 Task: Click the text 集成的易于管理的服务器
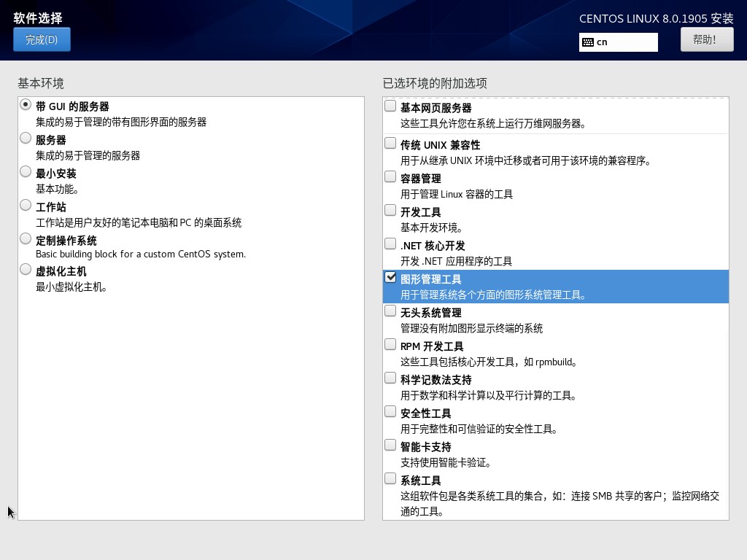[88, 156]
